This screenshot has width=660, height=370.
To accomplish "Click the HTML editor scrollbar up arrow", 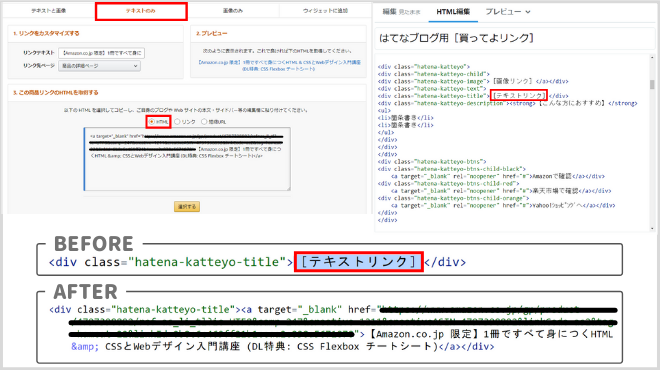I will (x=652, y=58).
